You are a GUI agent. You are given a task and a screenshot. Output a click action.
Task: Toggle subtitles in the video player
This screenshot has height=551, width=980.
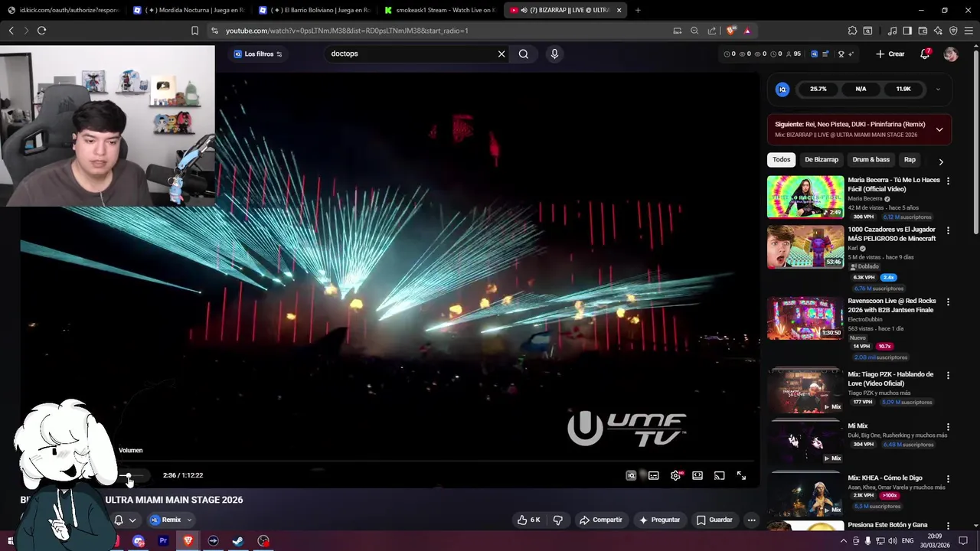tap(653, 475)
